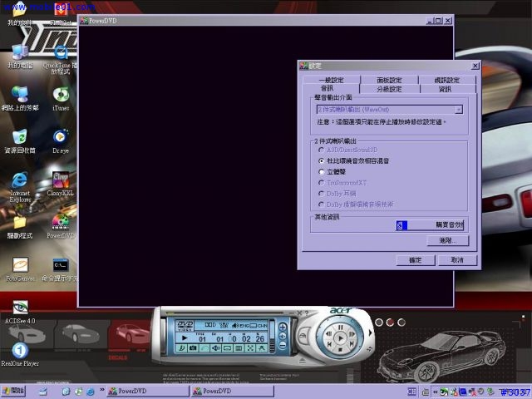The height and width of the screenshot is (399, 532).
Task: Click the DVD logo on the player display
Action: click(185, 325)
